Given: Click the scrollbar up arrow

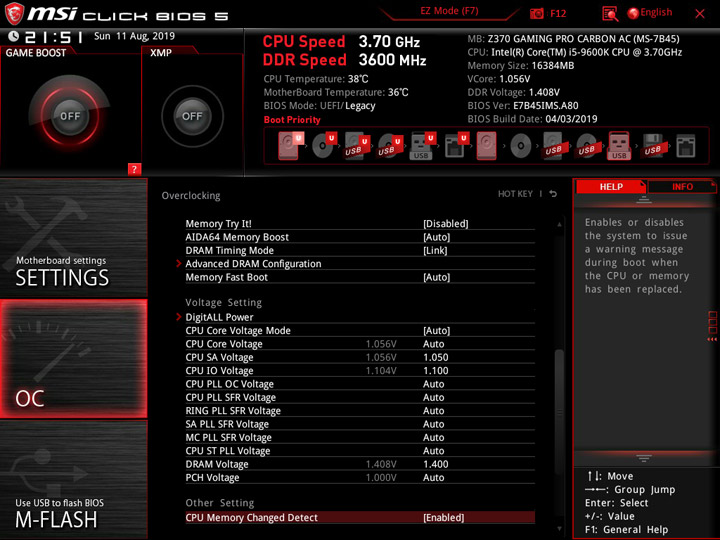Looking at the screenshot, I should tap(559, 224).
